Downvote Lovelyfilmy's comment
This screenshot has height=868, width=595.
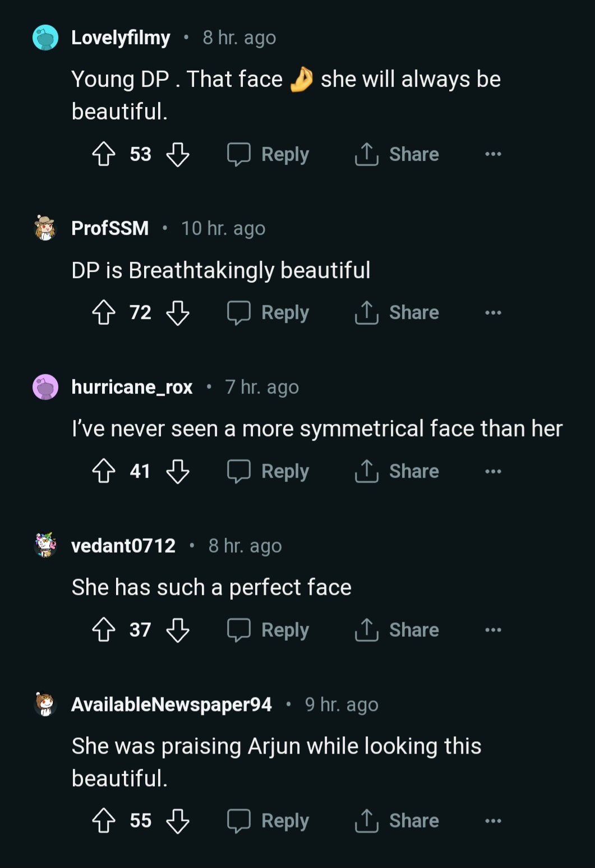[178, 154]
